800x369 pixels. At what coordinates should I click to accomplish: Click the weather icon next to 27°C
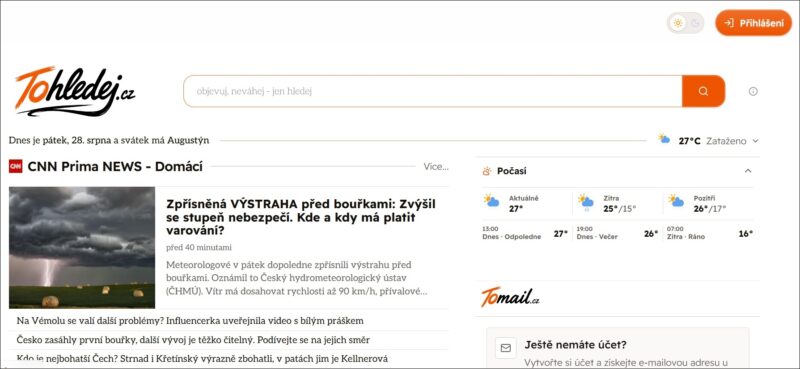tap(664, 139)
